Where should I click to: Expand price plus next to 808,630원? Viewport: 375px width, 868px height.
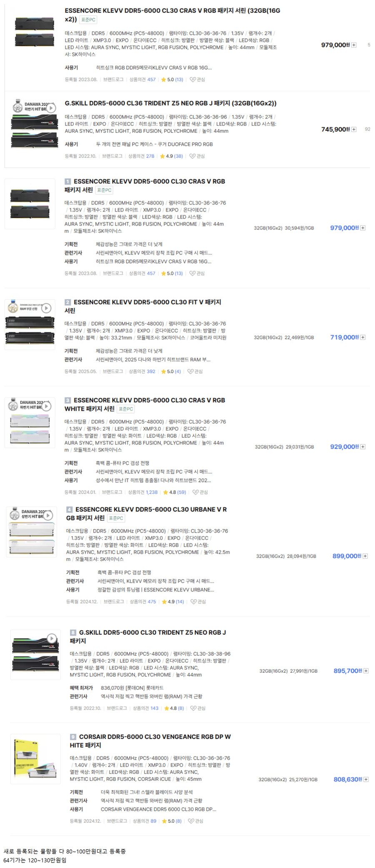(366, 779)
